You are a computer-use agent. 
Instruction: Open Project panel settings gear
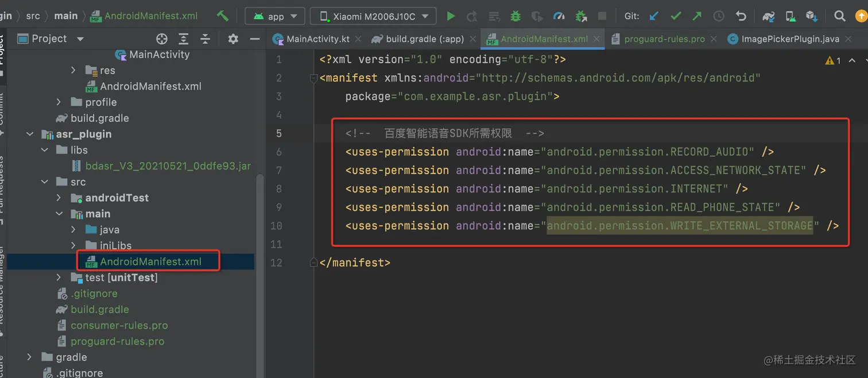[233, 38]
